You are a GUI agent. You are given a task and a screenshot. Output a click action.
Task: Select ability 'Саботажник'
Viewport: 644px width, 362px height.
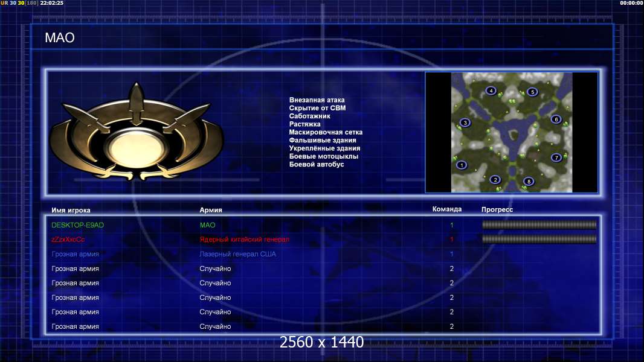point(309,116)
